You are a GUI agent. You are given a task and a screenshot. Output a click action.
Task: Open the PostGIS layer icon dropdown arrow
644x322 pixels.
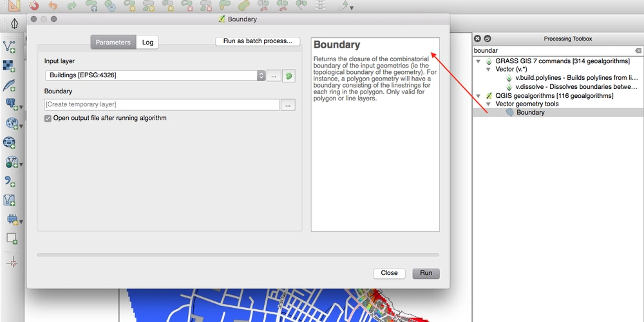tap(21, 107)
